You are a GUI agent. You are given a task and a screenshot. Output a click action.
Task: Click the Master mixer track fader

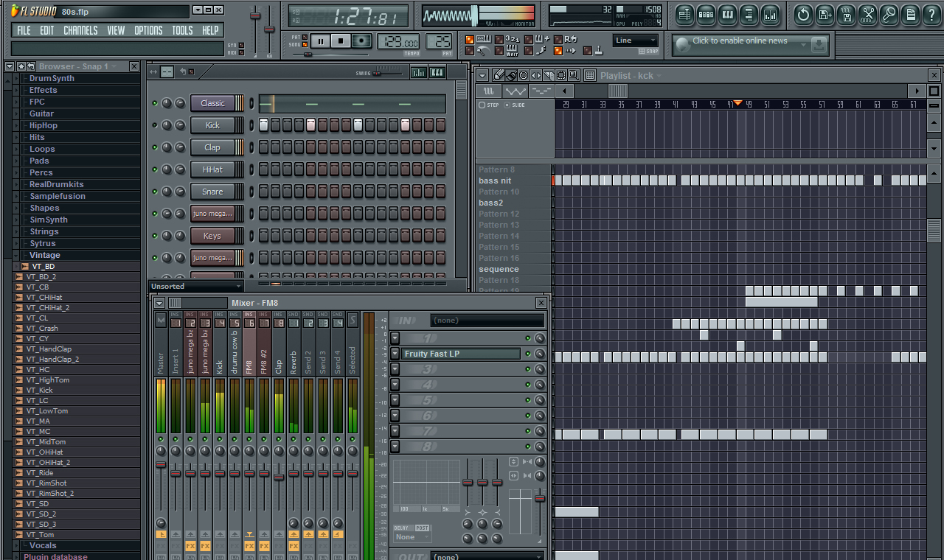pyautogui.click(x=161, y=464)
